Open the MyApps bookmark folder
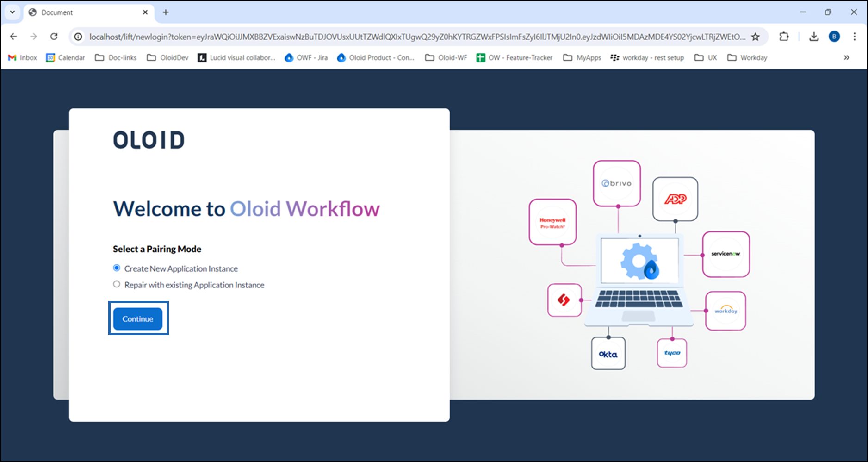868x462 pixels. click(582, 57)
